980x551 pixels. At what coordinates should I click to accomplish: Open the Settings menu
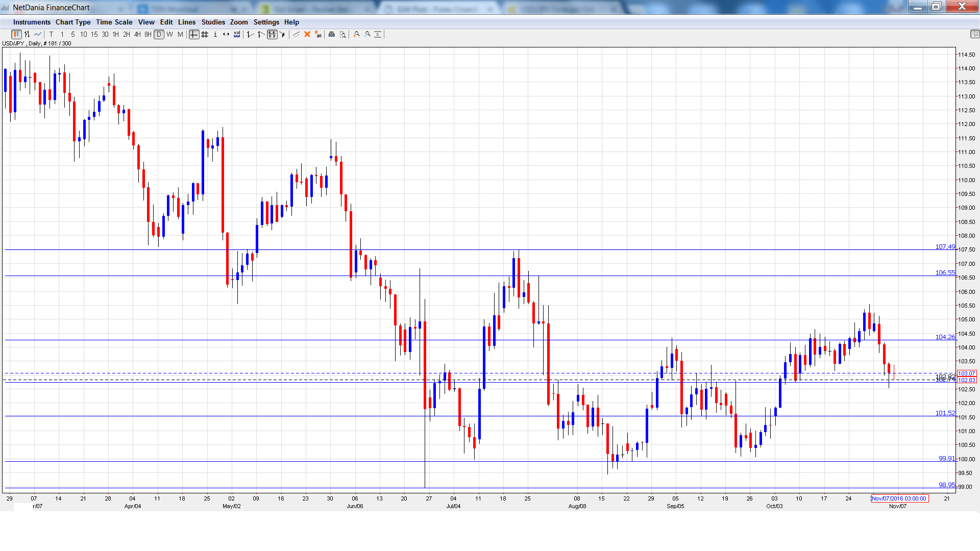tap(266, 22)
